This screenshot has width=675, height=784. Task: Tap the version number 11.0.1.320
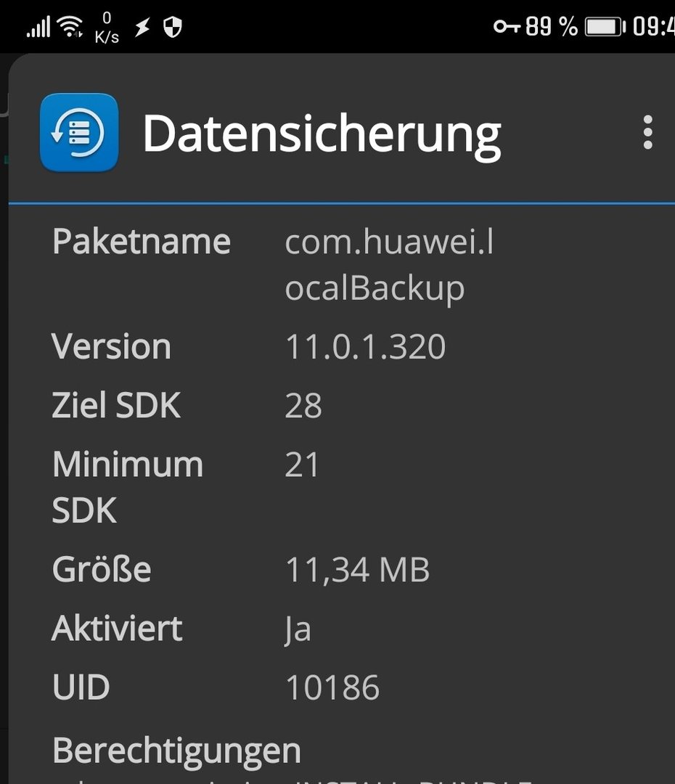pos(365,346)
